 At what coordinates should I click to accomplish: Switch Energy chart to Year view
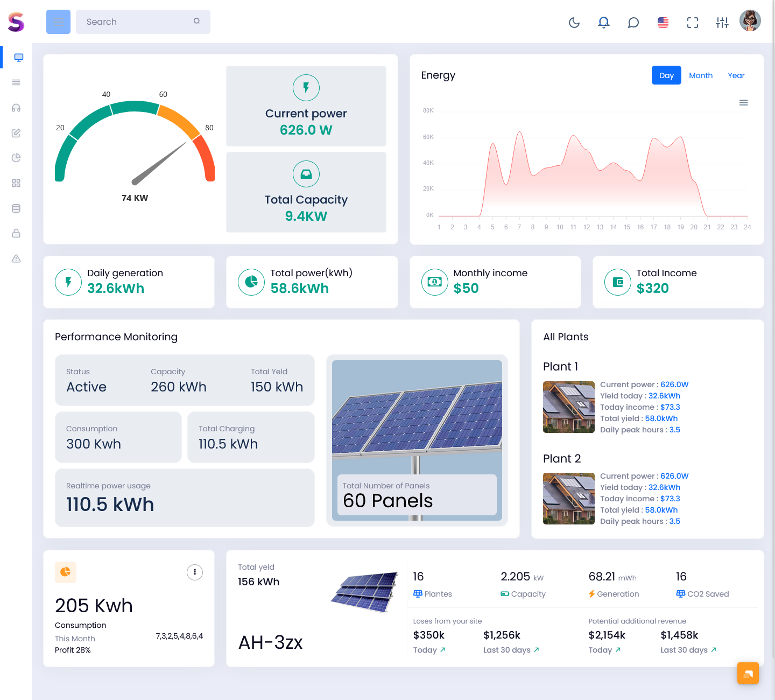[x=736, y=75]
